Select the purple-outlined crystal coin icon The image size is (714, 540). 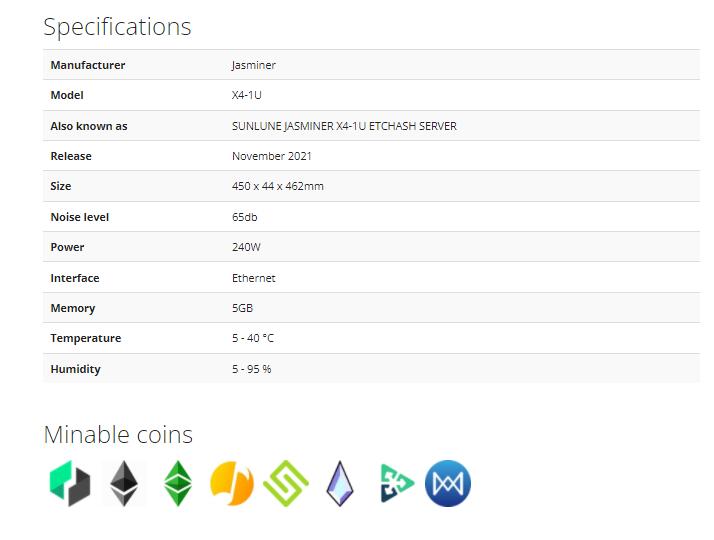pos(340,484)
